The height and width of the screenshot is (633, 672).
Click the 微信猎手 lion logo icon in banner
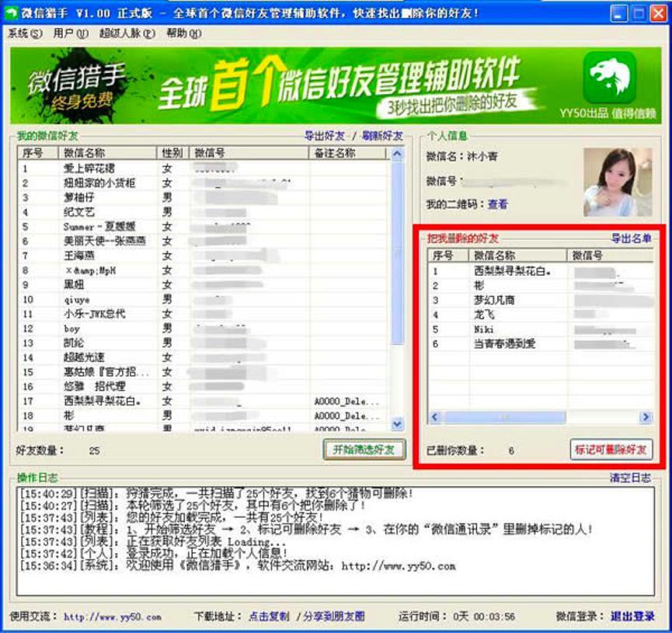tap(610, 78)
